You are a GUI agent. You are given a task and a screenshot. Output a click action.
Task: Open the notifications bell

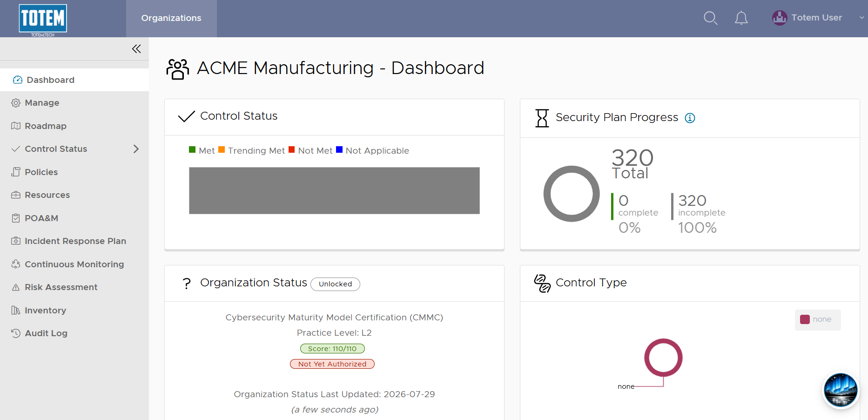coord(741,18)
